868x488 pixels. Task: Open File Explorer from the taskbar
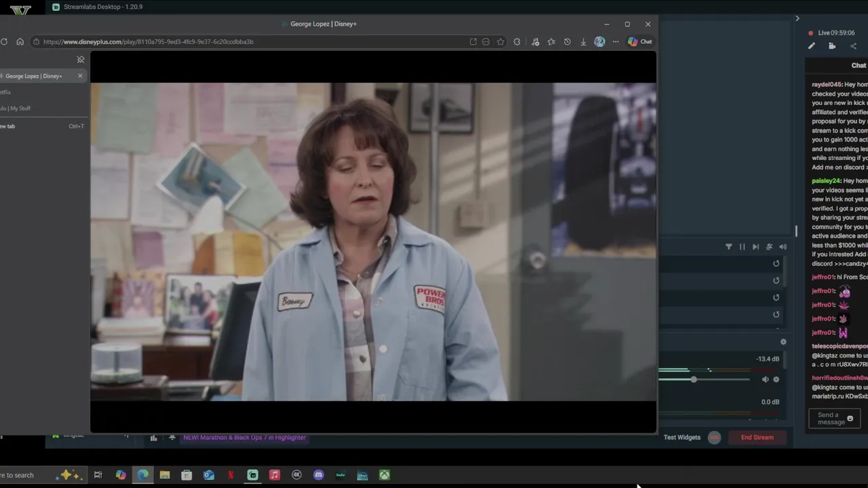(165, 475)
